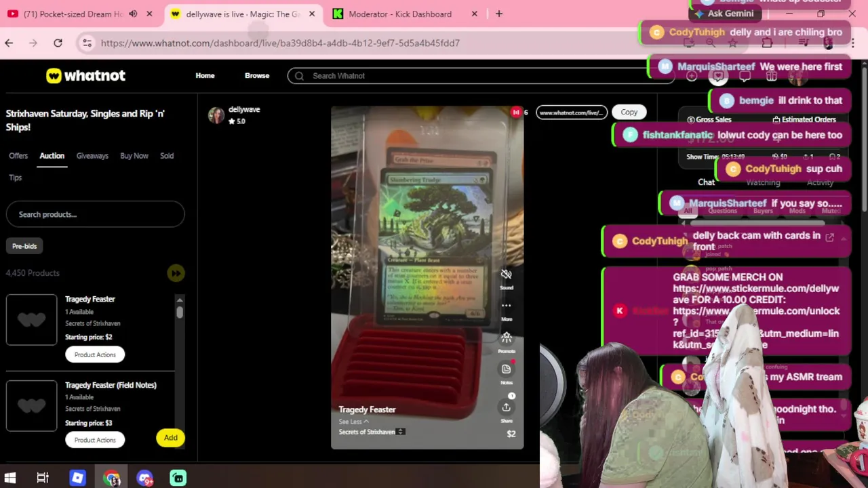Click the Share icon on the stream
Image resolution: width=868 pixels, height=488 pixels.
506,407
